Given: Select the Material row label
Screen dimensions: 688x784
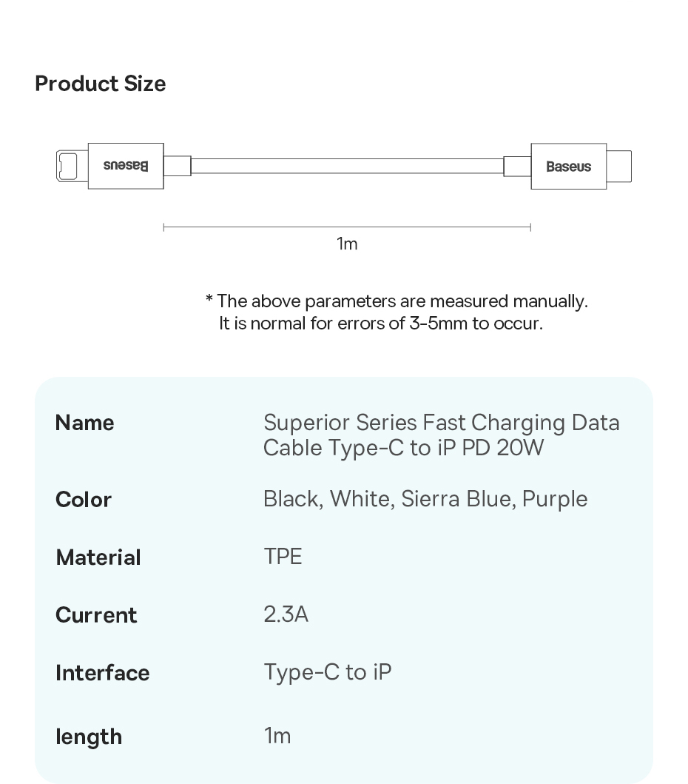Looking at the screenshot, I should point(98,557).
